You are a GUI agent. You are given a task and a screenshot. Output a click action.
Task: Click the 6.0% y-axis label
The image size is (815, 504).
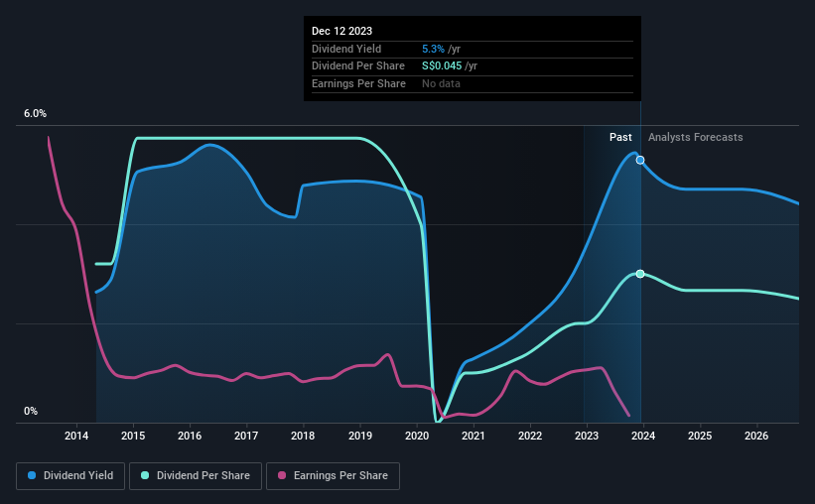[x=35, y=113]
